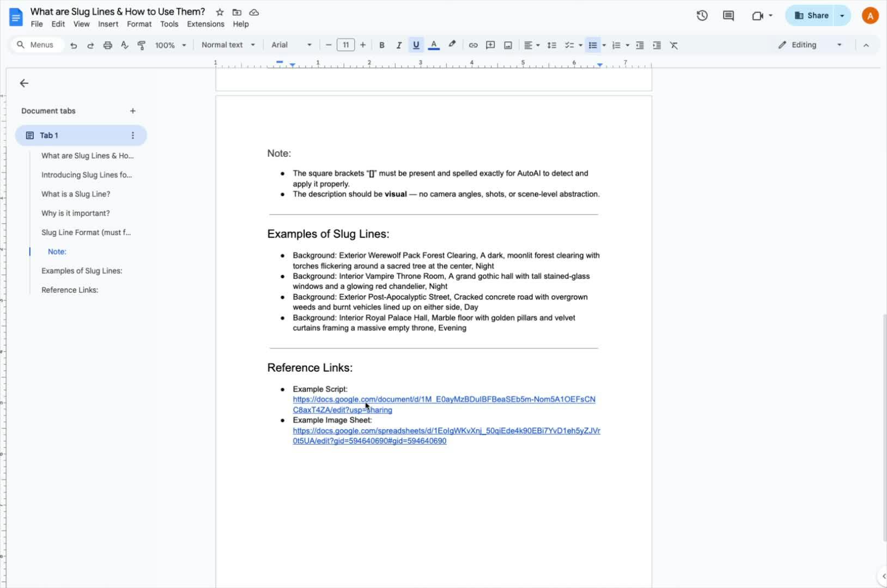Star this document
The width and height of the screenshot is (887, 588).
click(220, 12)
